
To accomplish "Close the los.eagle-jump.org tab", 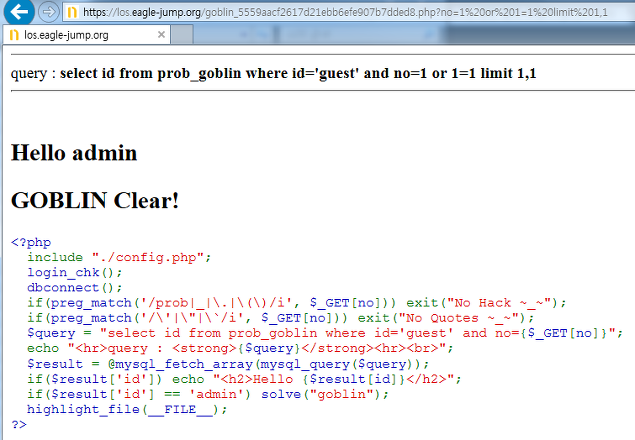I will (161, 34).
